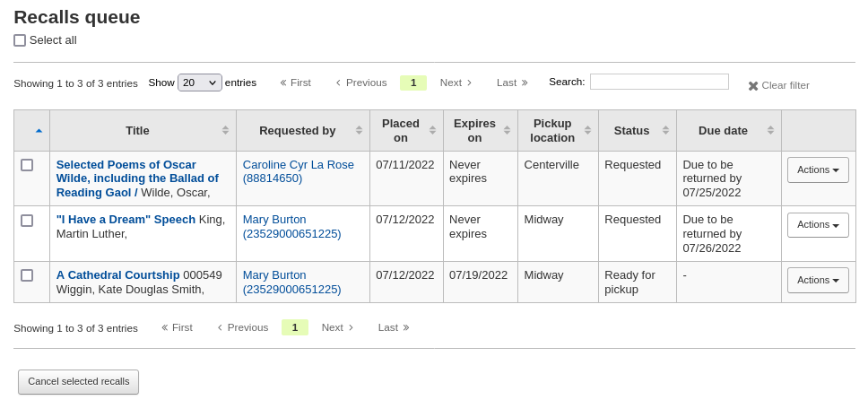Click the Requested by sort arrows icon

[x=359, y=130]
